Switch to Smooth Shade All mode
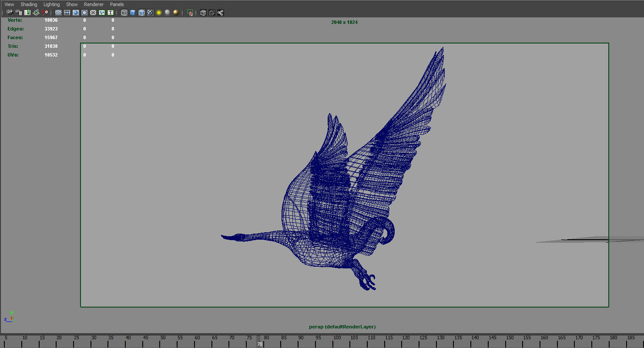 pos(133,13)
